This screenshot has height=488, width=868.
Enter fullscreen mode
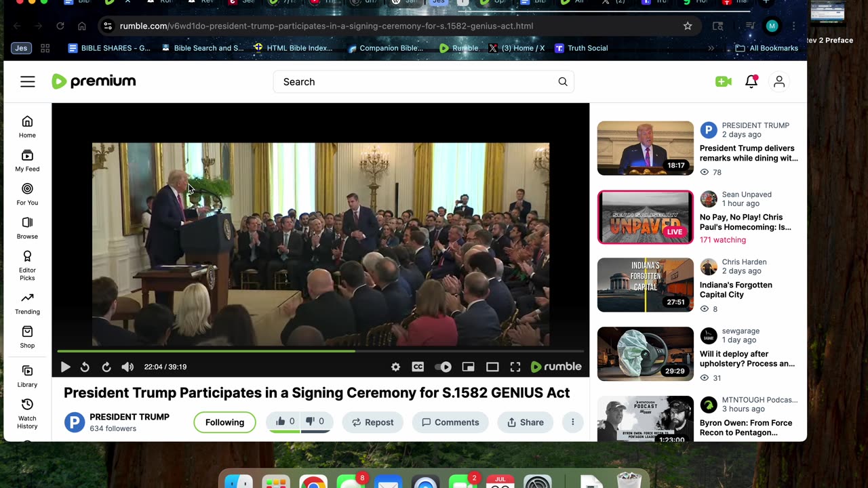515,367
